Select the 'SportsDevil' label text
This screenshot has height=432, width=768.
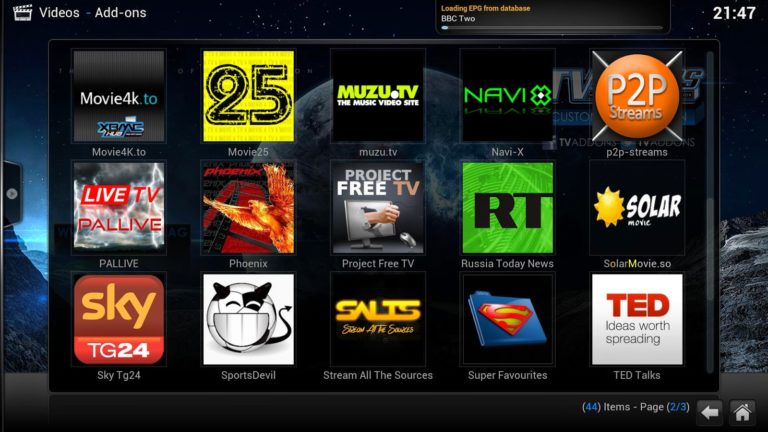pos(248,375)
